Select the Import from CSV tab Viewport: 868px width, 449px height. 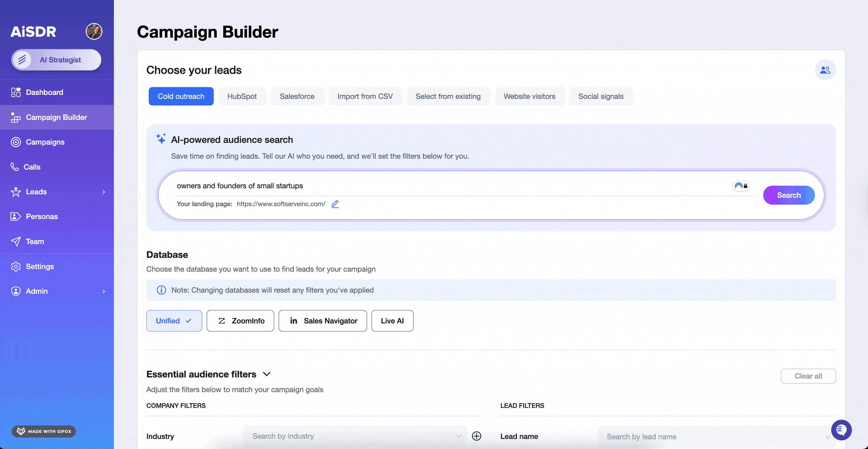coord(365,96)
